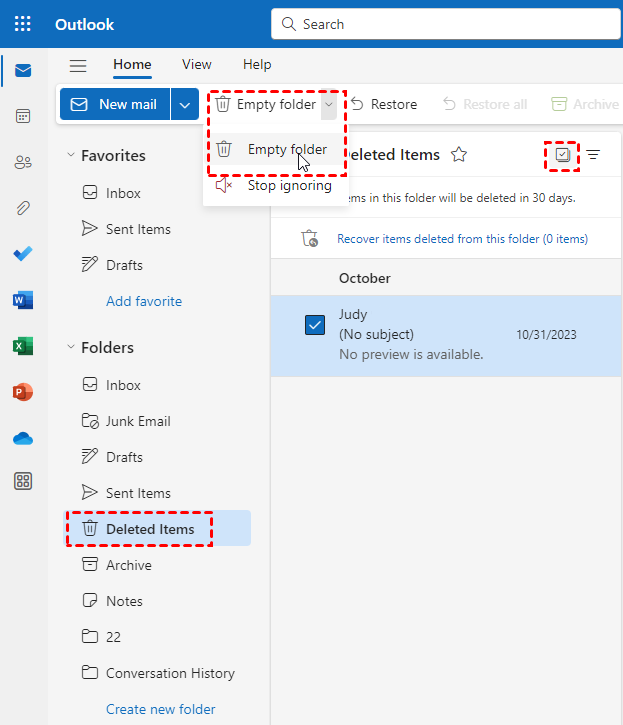Click the Restore button
The image size is (623, 725).
[384, 104]
